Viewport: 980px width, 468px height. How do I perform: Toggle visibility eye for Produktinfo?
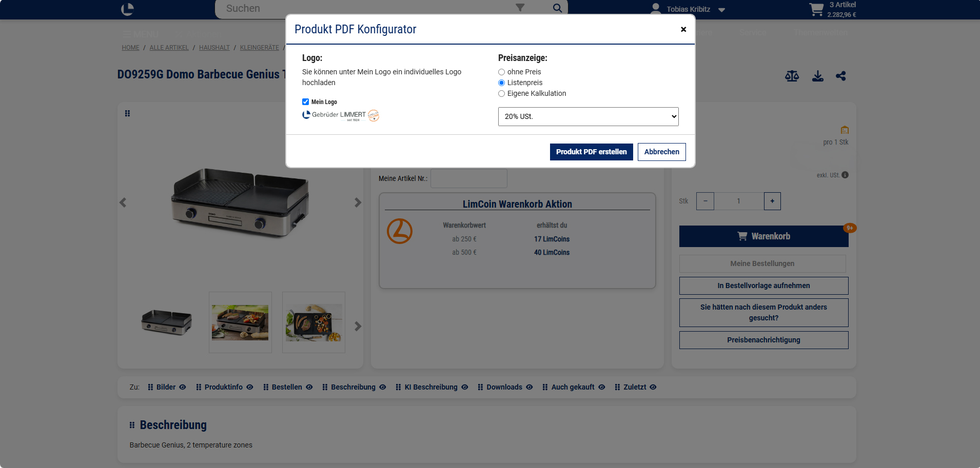[x=250, y=387]
